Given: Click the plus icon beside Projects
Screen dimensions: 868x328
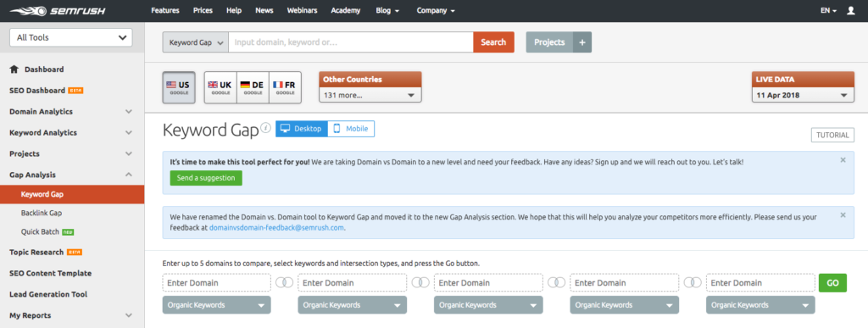Looking at the screenshot, I should point(581,42).
